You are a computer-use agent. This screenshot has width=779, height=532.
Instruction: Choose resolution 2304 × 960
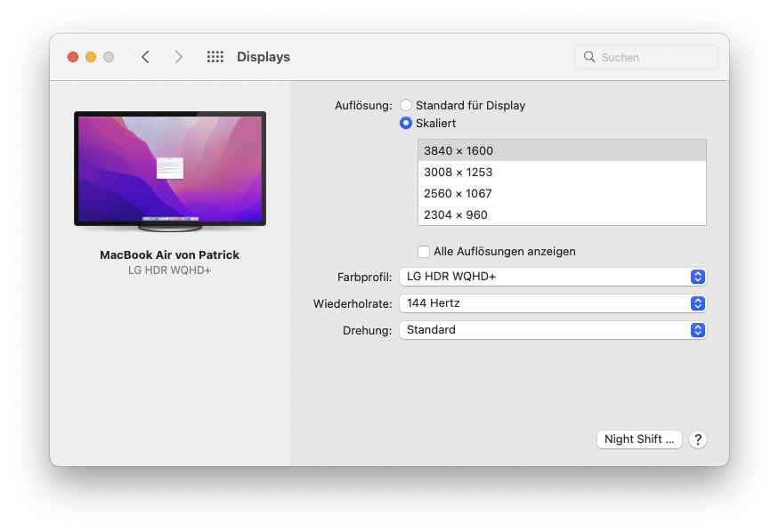coord(562,214)
